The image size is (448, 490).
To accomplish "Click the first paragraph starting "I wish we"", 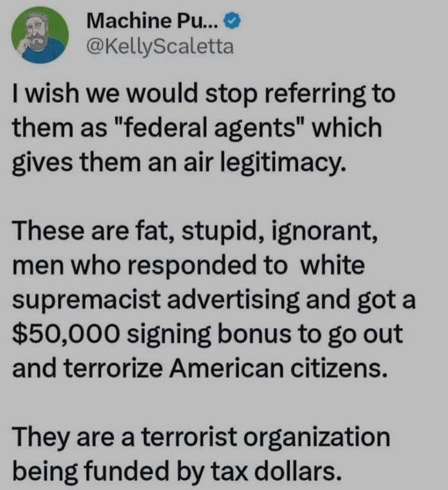I will click(x=204, y=129).
